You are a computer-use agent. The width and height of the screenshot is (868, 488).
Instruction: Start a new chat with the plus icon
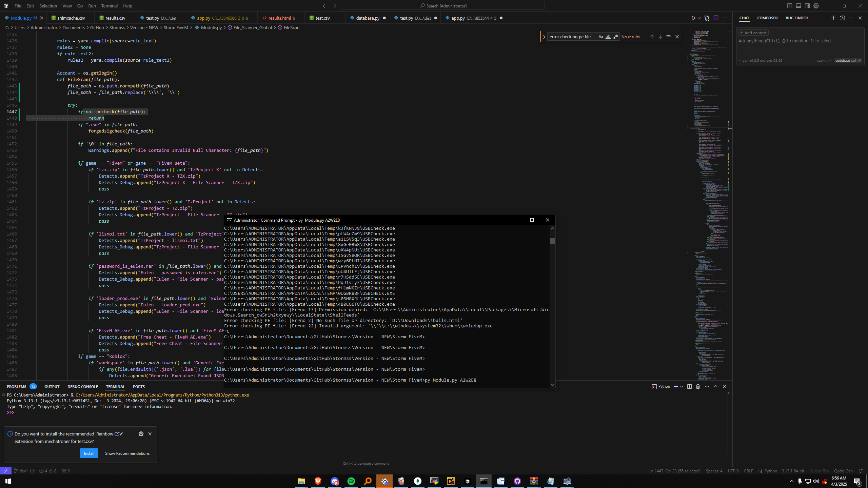tap(833, 18)
